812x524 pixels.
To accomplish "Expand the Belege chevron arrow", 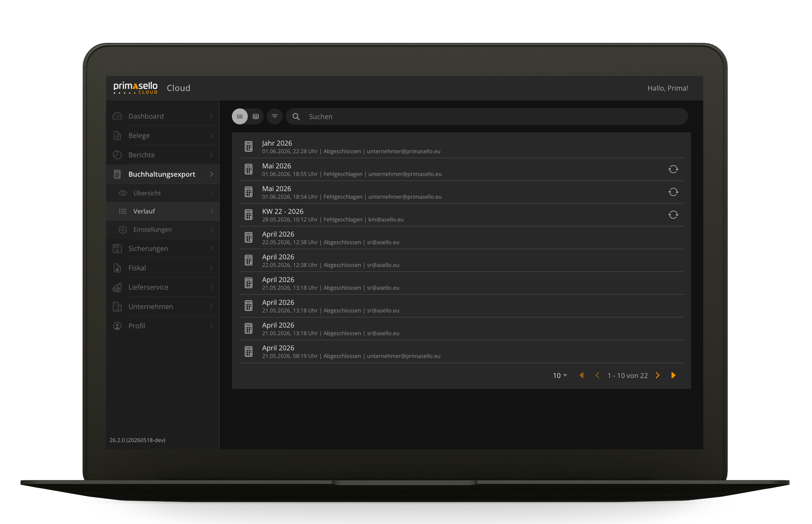I will (x=211, y=135).
